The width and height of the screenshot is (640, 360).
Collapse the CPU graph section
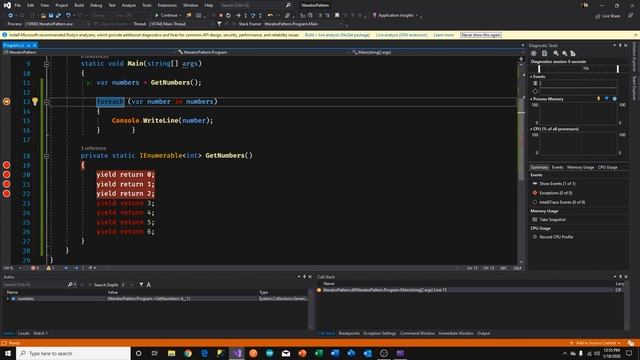click(531, 129)
